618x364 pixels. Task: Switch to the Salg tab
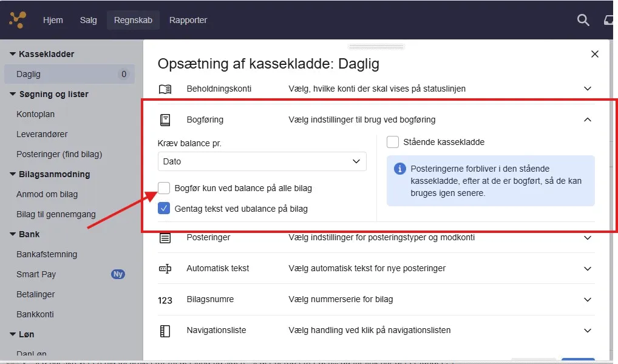[88, 19]
